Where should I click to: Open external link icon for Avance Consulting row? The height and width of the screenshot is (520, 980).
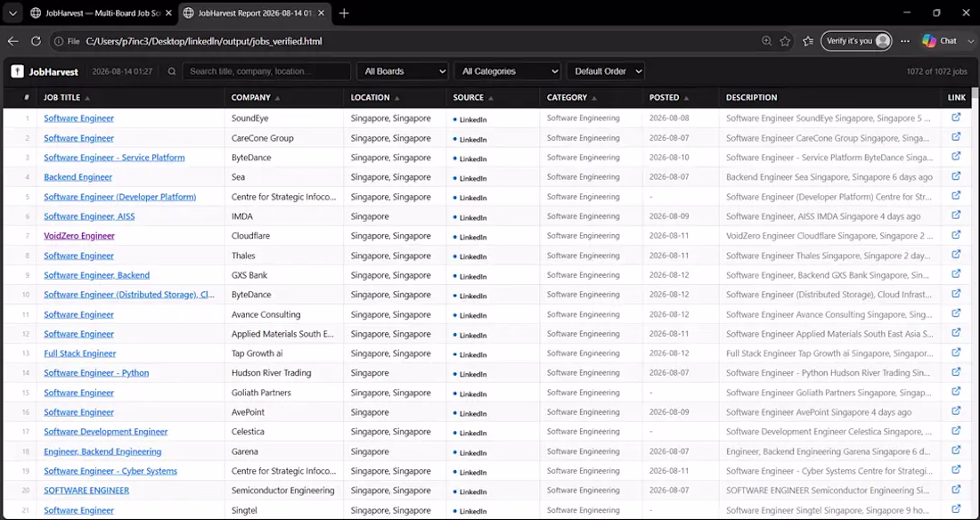pos(956,313)
